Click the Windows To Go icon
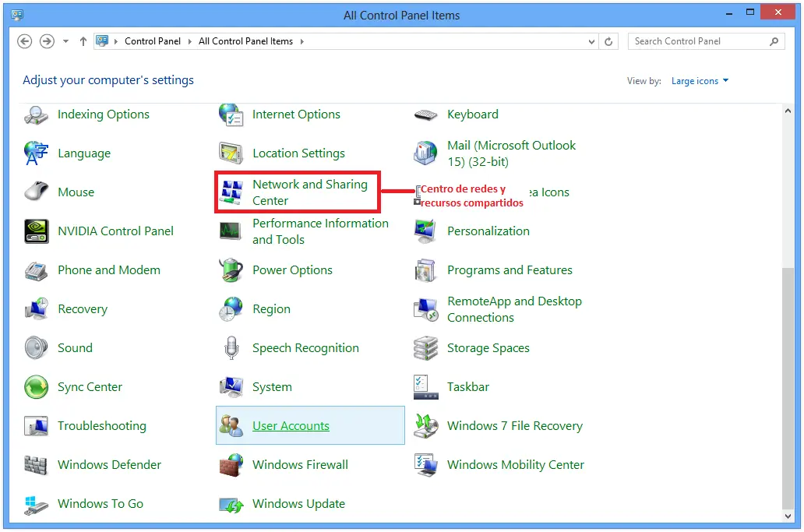Viewport: 804px width, 532px height. click(36, 504)
